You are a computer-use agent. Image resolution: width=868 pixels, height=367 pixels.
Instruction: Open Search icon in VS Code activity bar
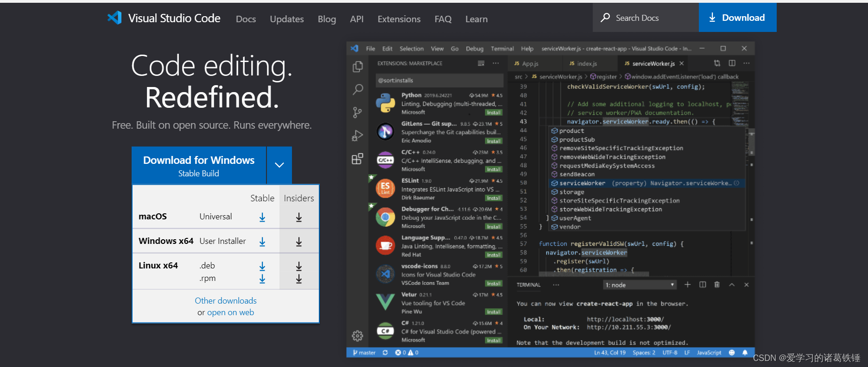(357, 89)
